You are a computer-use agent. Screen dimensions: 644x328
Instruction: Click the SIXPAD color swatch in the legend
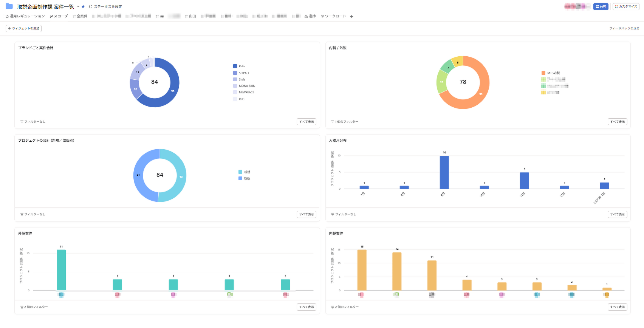[235, 73]
